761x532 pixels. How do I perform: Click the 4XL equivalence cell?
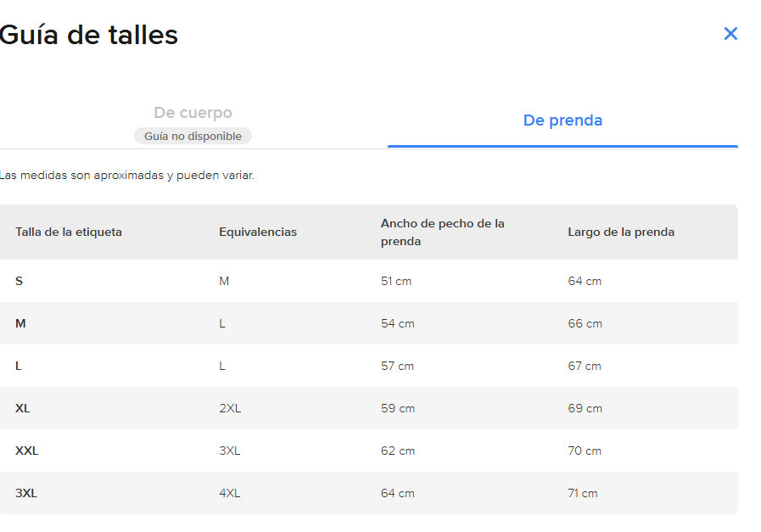[230, 493]
